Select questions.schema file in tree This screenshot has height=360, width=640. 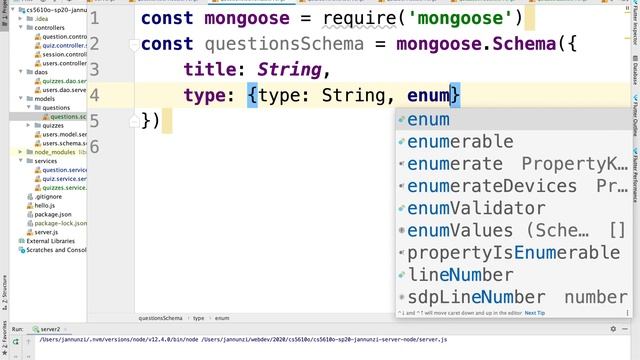64,117
